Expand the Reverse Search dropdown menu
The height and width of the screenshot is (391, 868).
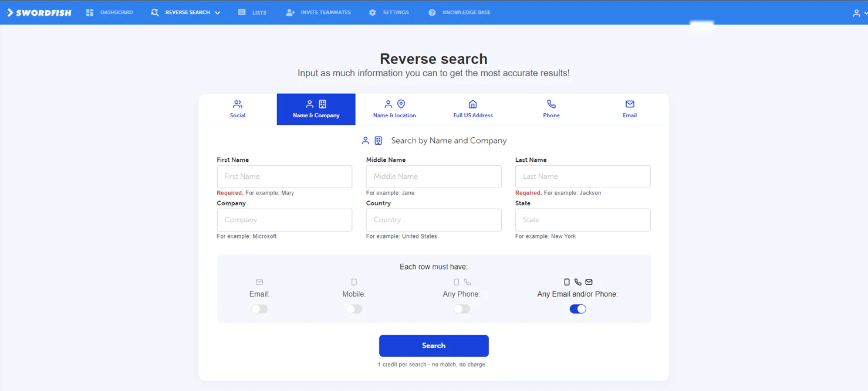217,13
